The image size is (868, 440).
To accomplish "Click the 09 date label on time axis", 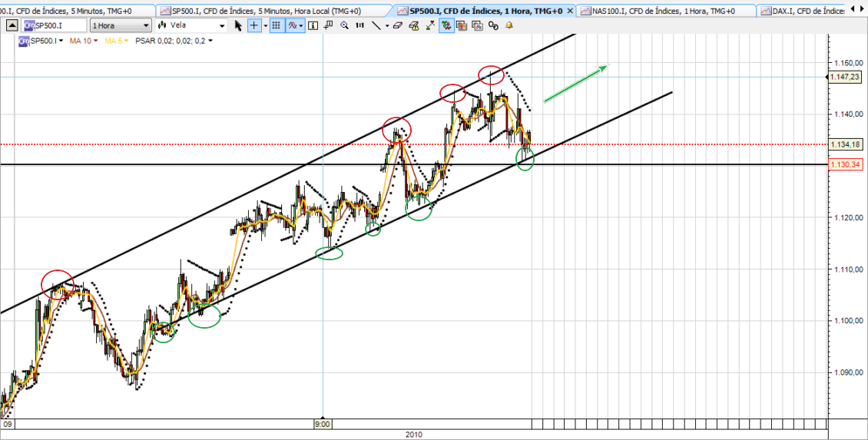I will [8, 425].
